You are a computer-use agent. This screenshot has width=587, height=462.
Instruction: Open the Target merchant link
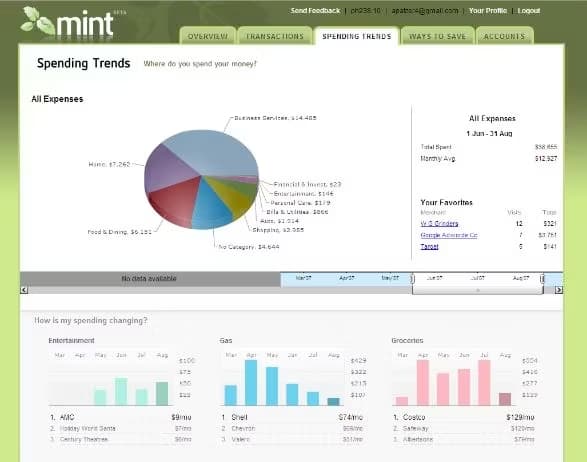click(x=429, y=246)
